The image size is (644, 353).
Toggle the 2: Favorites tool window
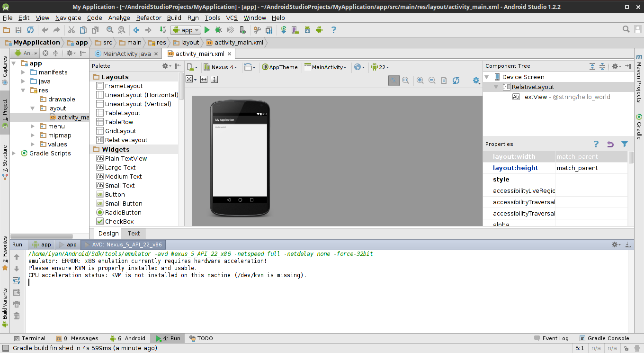tap(5, 253)
